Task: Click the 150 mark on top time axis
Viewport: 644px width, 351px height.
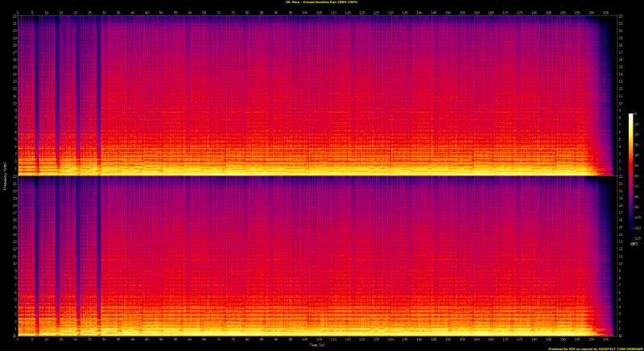Action: (x=449, y=13)
